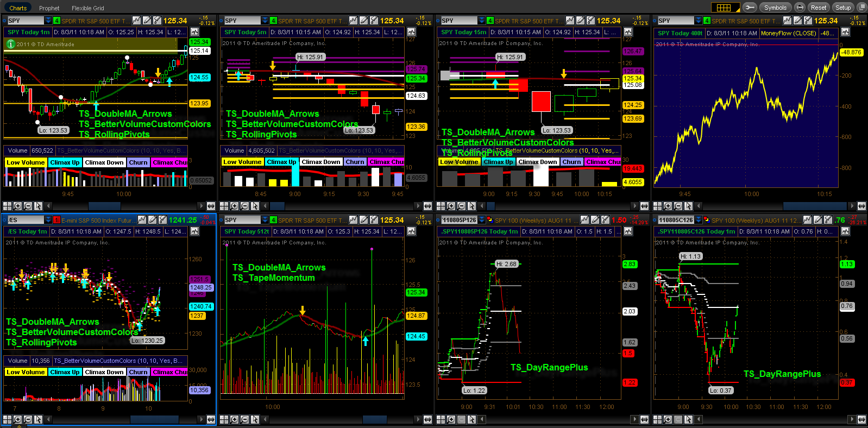Toggle pointer tool in the SPY 1m chart
This screenshot has height=428, width=868.
(x=38, y=206)
